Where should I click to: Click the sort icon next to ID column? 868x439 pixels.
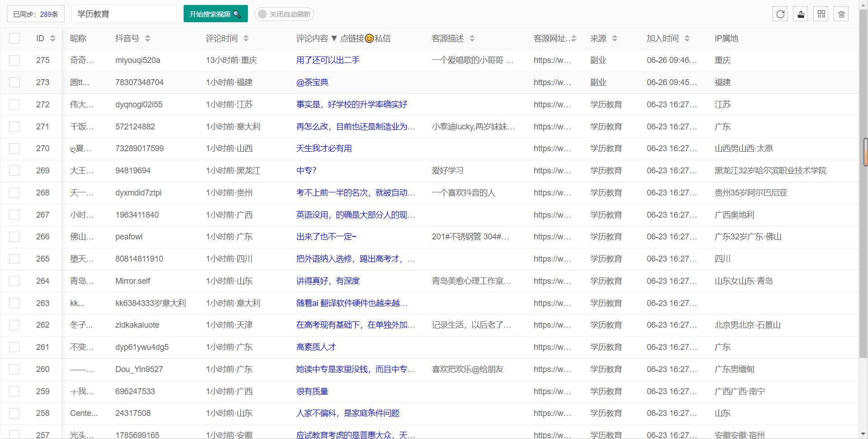[52, 38]
